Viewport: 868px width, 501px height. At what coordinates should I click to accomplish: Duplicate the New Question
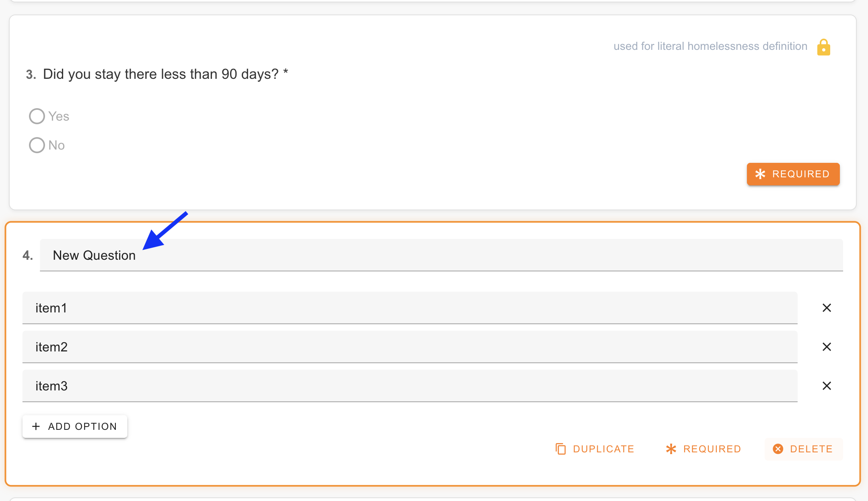[x=595, y=449]
